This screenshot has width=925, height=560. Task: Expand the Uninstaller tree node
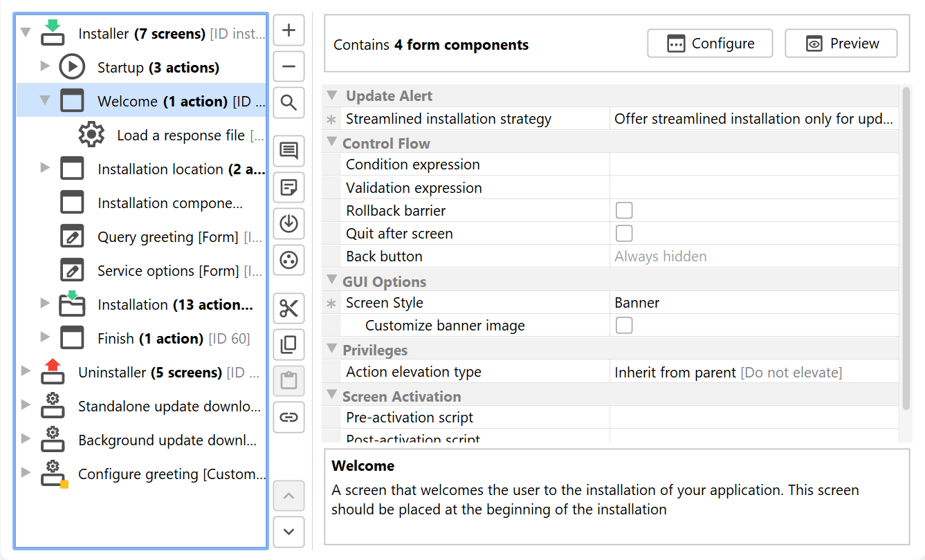26,371
